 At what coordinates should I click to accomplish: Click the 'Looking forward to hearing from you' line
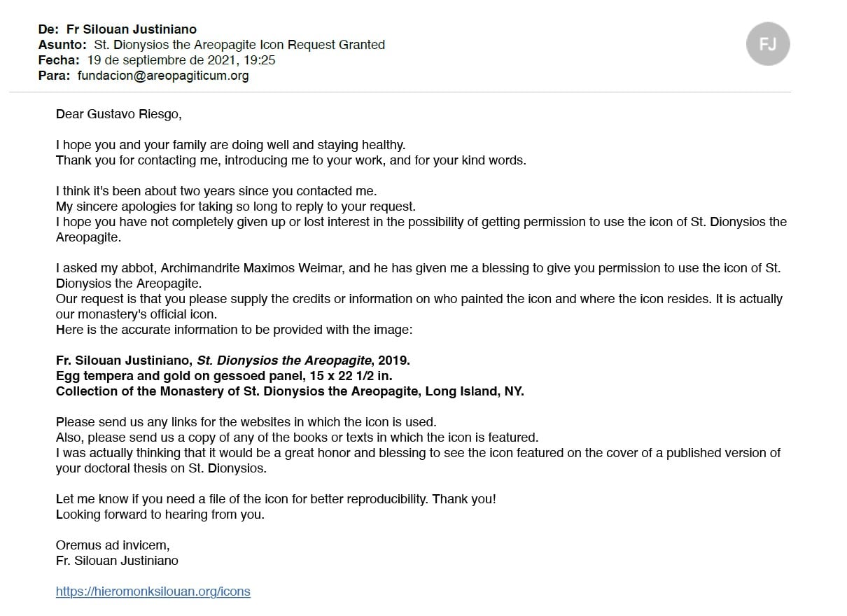pyautogui.click(x=160, y=514)
